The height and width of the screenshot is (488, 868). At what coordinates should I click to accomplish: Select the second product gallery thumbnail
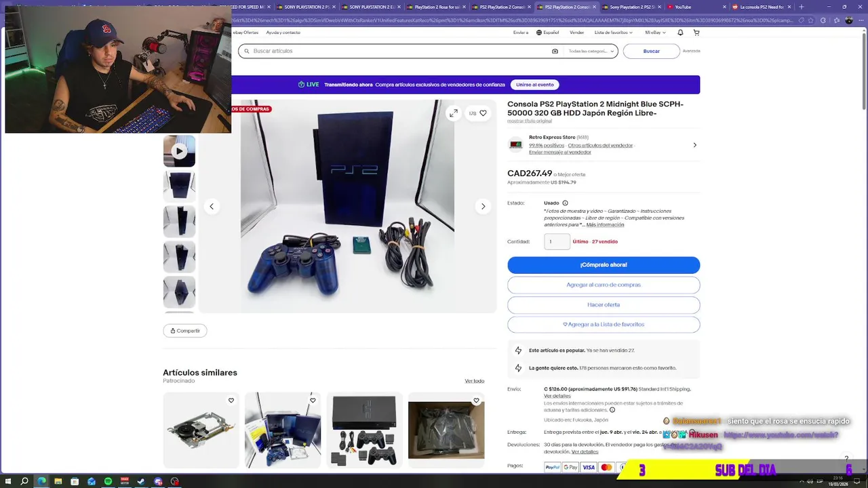click(x=179, y=186)
